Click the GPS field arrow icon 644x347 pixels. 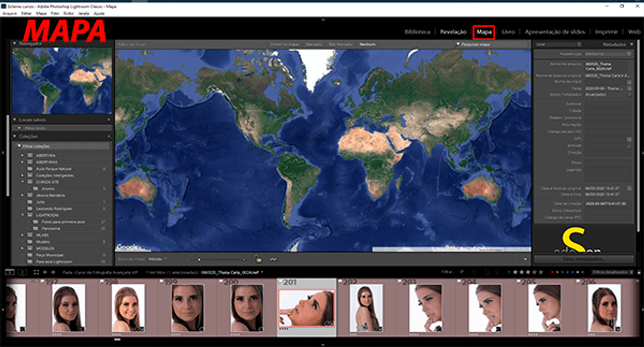pyautogui.click(x=630, y=139)
